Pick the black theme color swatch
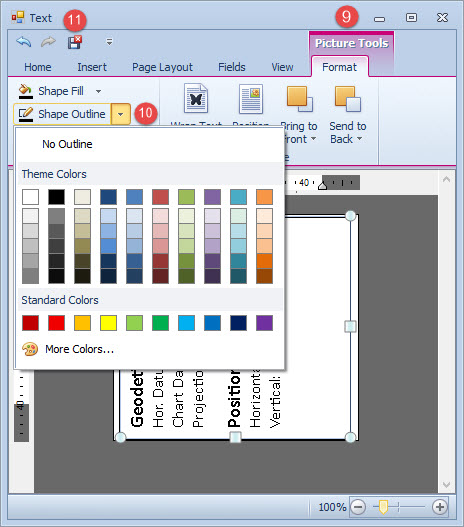The width and height of the screenshot is (464, 527). coord(56,197)
